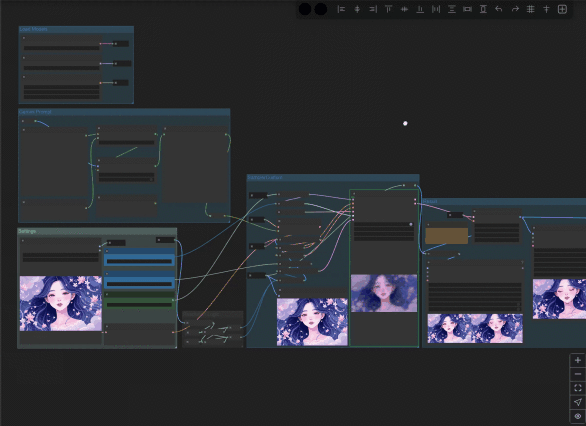Align nodes to vertical middle

pos(404,9)
